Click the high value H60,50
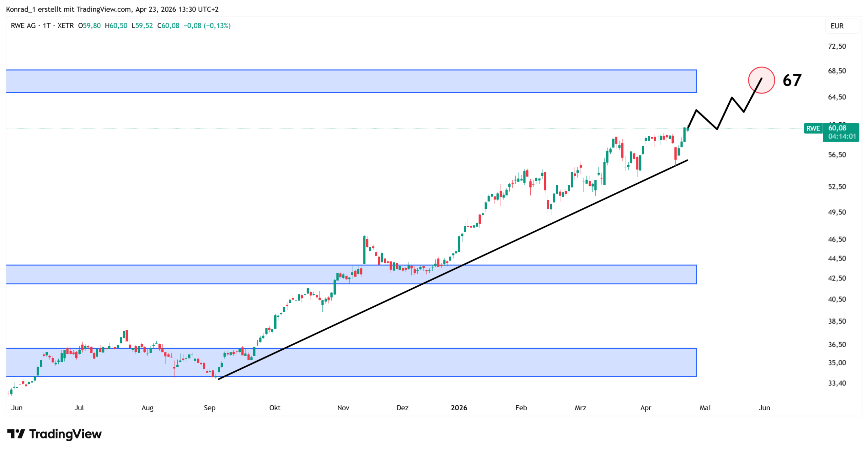 tap(116, 26)
